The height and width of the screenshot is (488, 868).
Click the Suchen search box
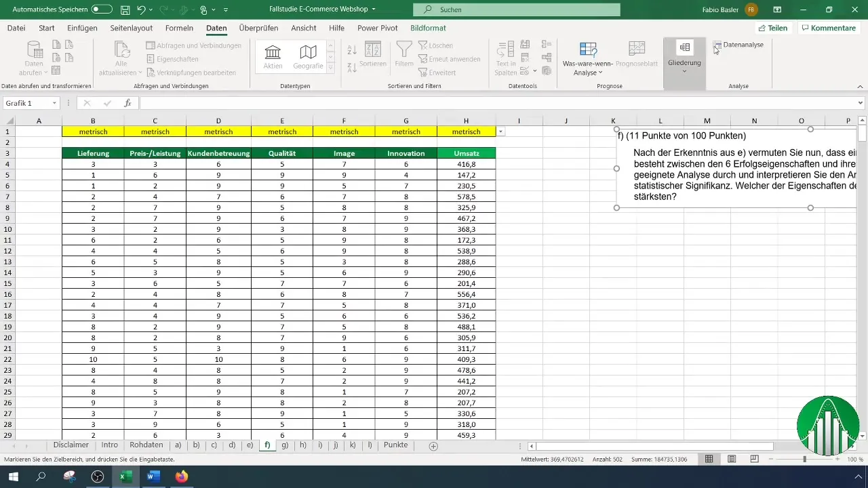click(517, 10)
